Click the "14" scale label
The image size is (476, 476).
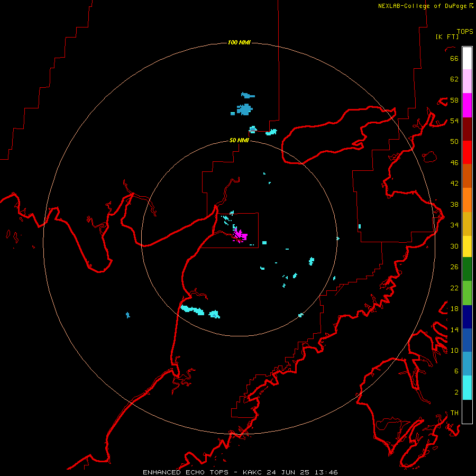tap(454, 329)
